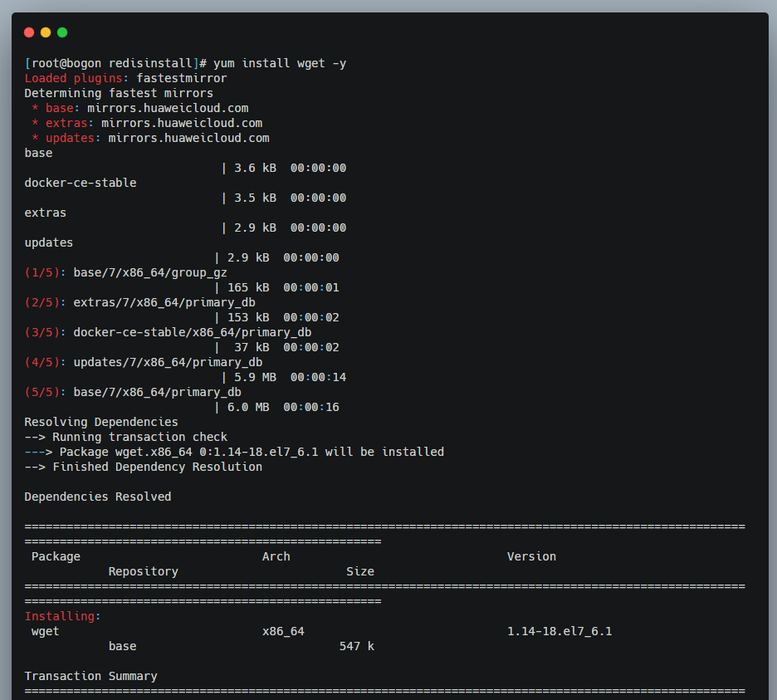
Task: Click the '3.5 kB' size value
Action: [x=255, y=198]
